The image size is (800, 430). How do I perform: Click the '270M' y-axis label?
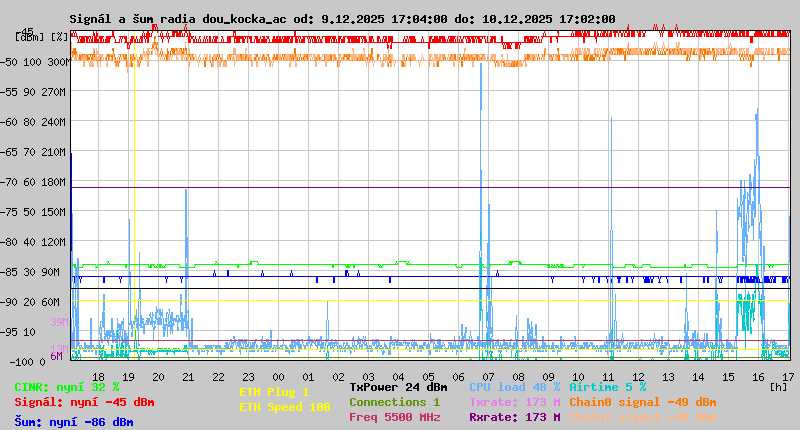[x=56, y=92]
